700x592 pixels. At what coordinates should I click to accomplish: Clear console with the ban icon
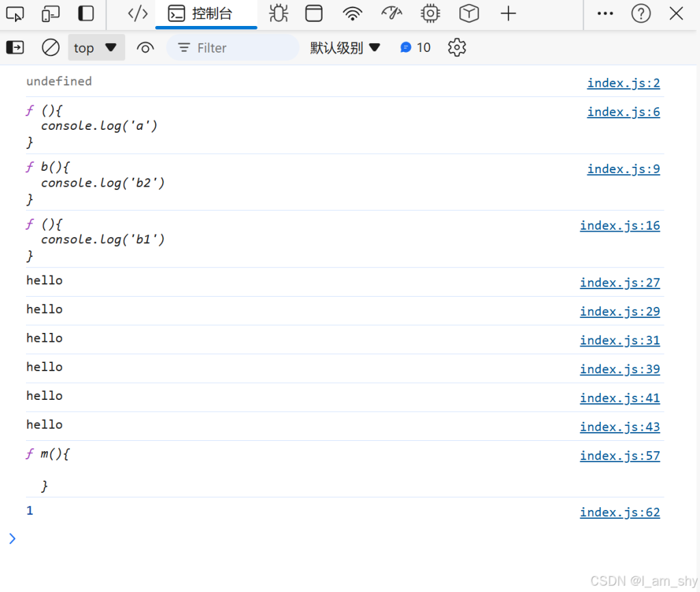click(51, 48)
